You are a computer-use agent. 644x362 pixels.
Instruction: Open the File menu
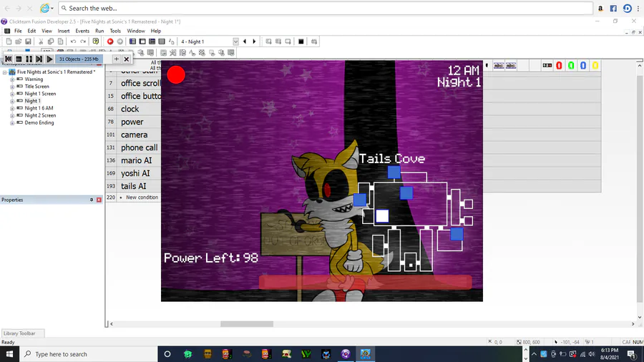tap(18, 31)
